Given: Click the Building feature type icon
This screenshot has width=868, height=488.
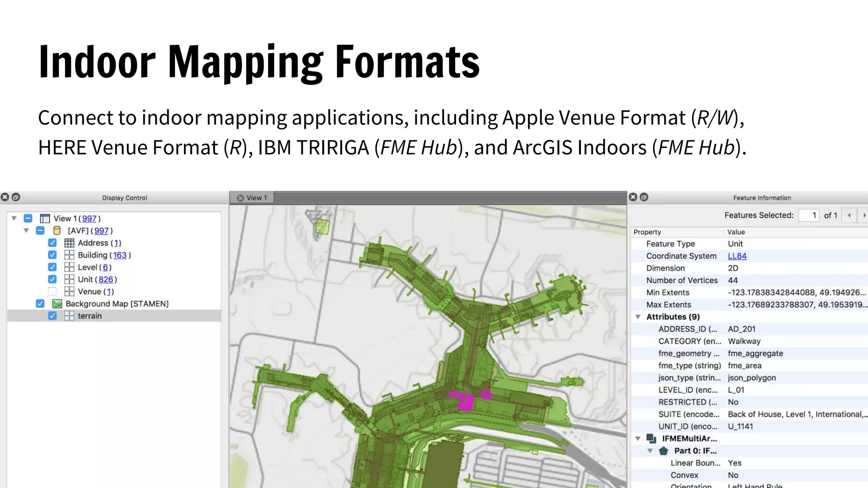Looking at the screenshot, I should [x=69, y=255].
